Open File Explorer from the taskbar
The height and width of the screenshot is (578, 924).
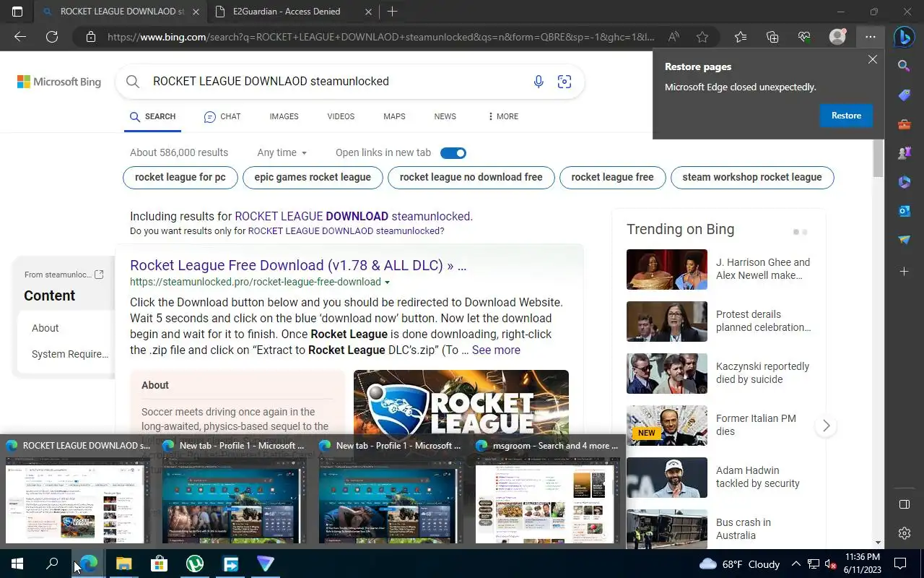click(124, 564)
